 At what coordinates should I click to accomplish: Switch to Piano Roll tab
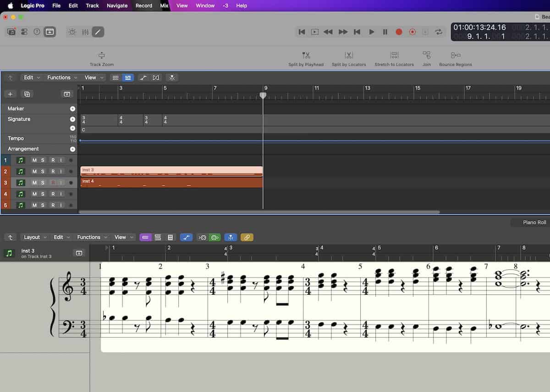[534, 223]
